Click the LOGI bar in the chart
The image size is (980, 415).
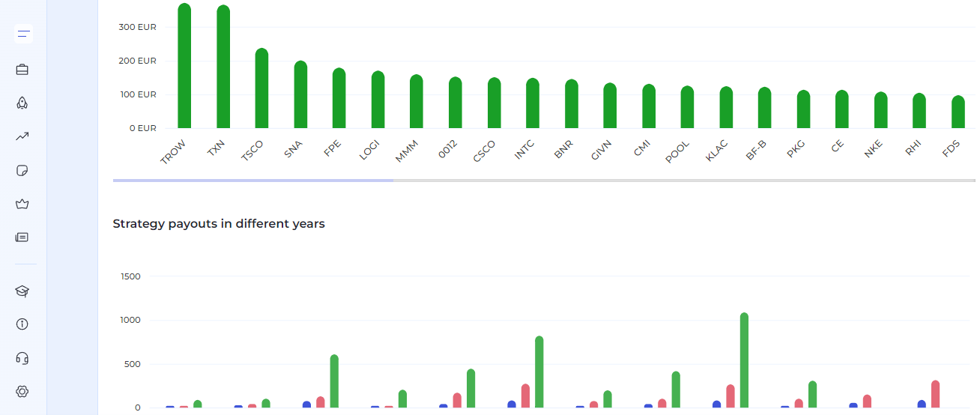pos(378,100)
